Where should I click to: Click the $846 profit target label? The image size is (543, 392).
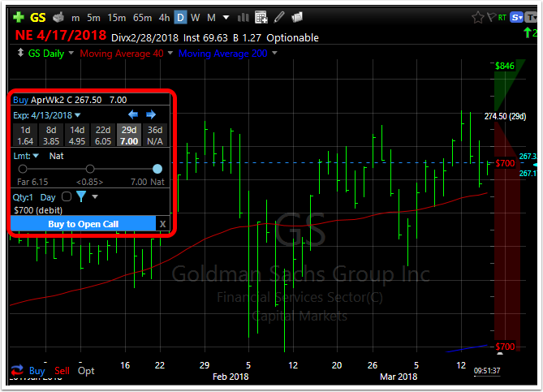coord(505,66)
